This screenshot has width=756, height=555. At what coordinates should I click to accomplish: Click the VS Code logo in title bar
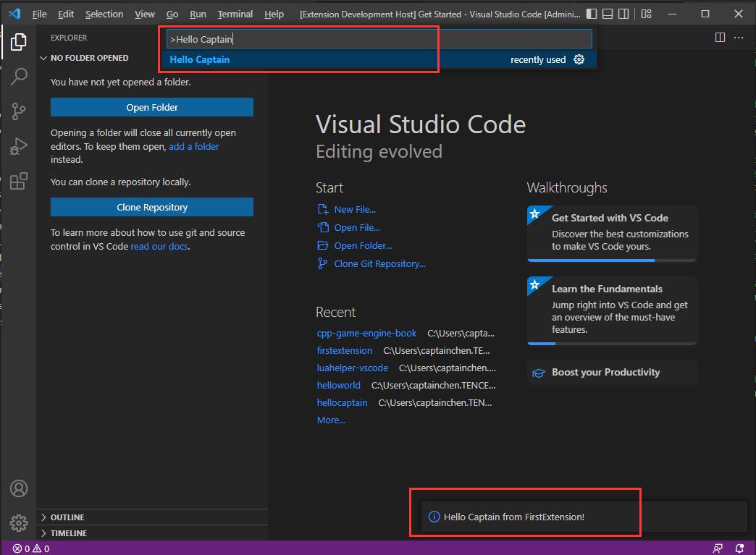[14, 14]
